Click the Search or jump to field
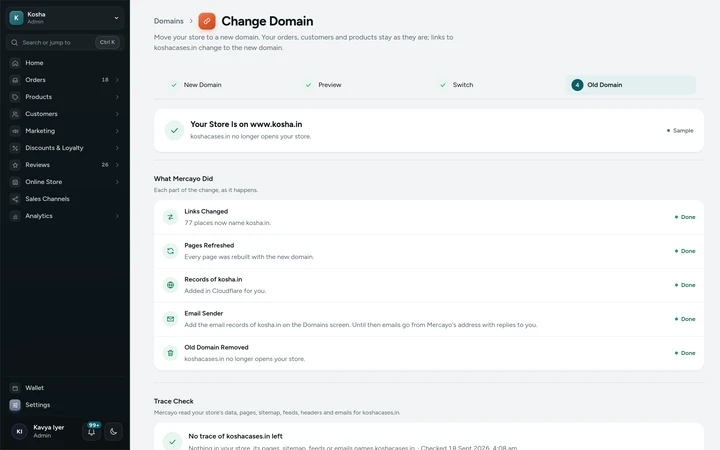720x450 pixels. click(x=65, y=42)
